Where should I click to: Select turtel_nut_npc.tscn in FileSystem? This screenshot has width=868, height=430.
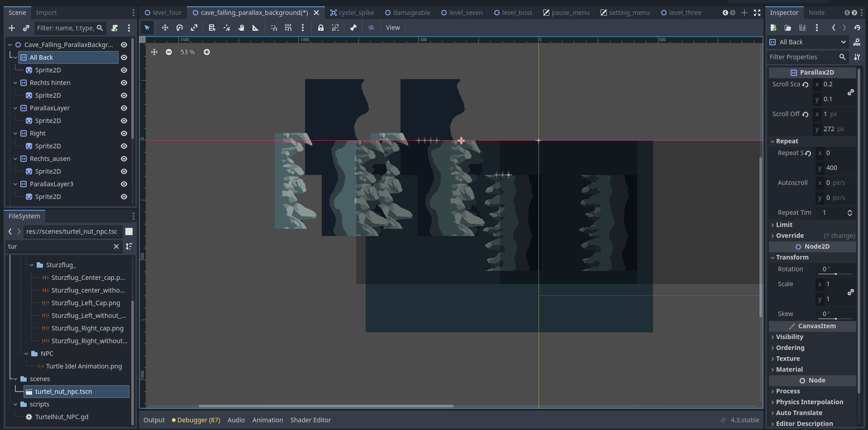[x=76, y=392]
